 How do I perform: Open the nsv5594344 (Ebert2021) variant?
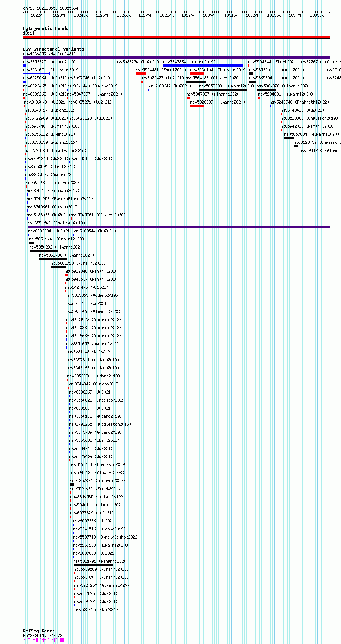[273, 62]
